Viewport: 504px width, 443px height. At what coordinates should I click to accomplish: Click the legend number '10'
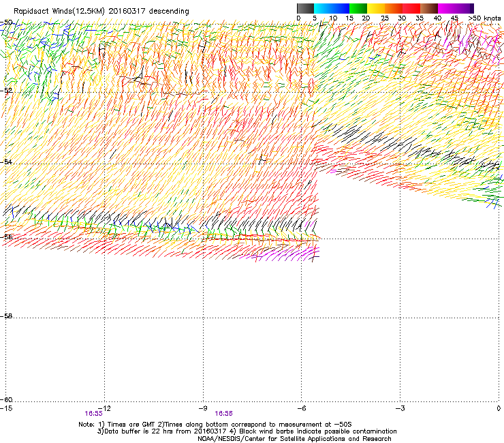tap(333, 18)
